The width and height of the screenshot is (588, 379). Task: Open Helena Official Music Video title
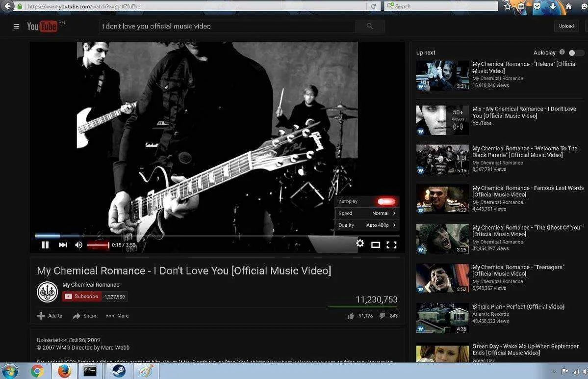coord(524,68)
